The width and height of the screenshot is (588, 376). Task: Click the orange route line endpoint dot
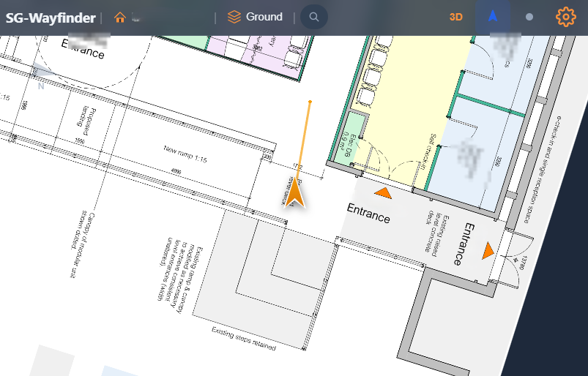310,102
